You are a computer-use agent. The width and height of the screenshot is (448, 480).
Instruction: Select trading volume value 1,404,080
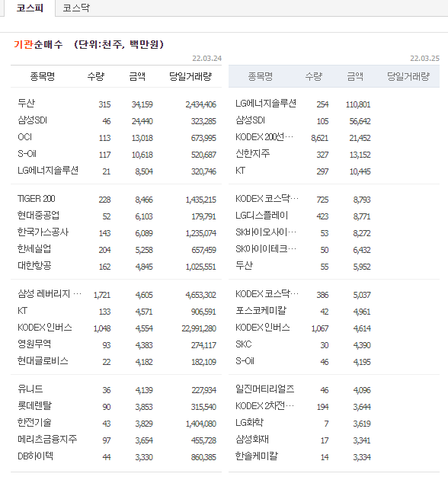[x=200, y=424]
